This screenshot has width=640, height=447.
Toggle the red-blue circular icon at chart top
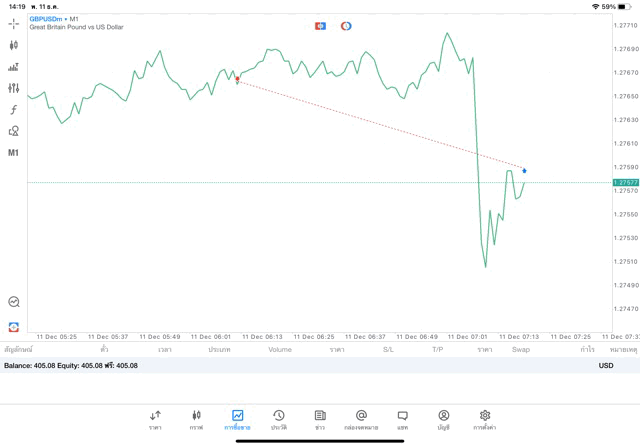click(x=346, y=25)
